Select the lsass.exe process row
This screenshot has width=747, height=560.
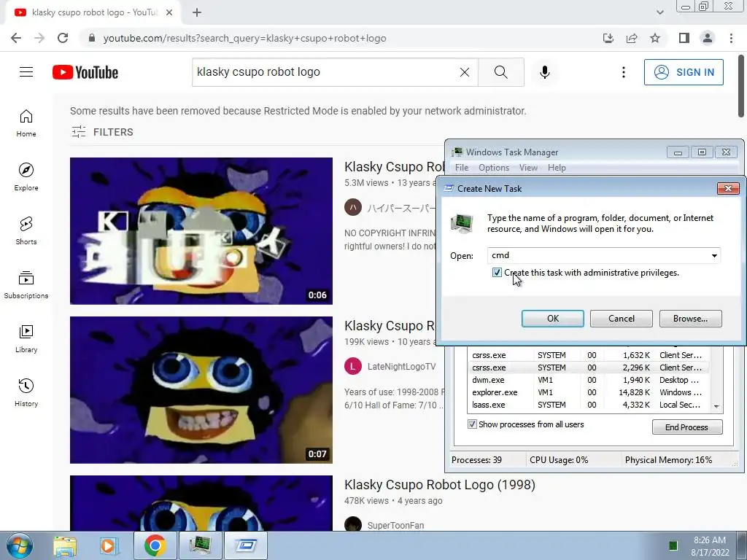[x=589, y=405]
